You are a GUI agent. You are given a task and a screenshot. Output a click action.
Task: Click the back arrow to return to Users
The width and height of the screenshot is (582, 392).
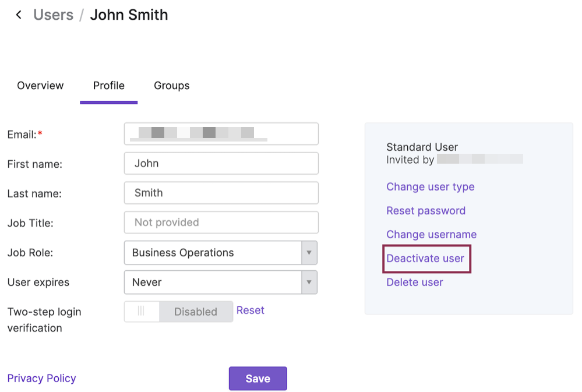pyautogui.click(x=19, y=14)
